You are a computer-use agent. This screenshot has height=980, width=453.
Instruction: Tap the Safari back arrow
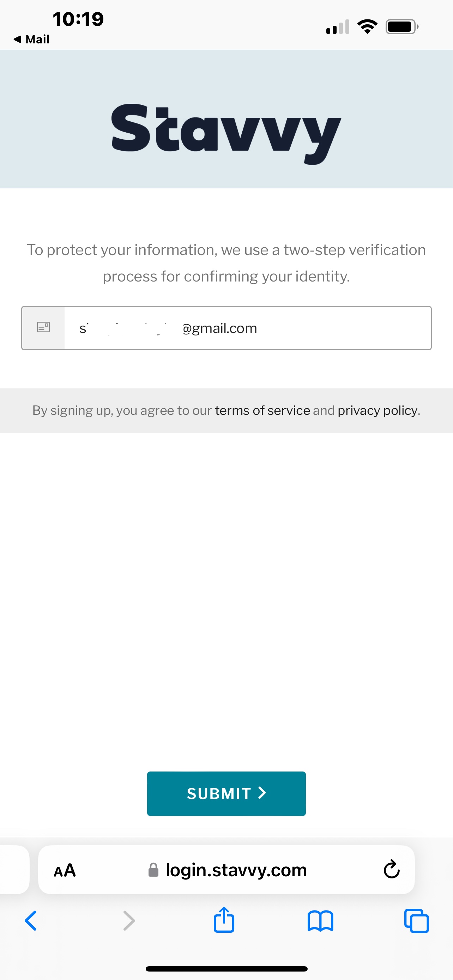click(x=31, y=921)
